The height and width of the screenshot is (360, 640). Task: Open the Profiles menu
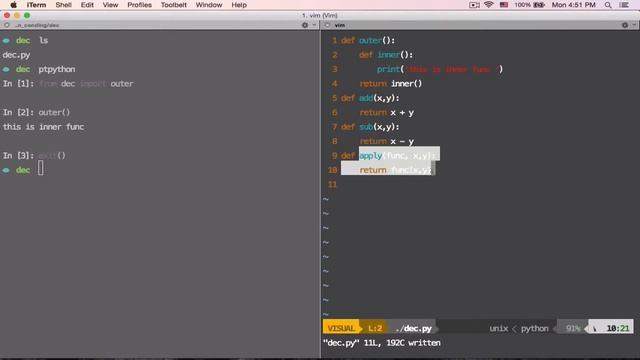tap(139, 5)
